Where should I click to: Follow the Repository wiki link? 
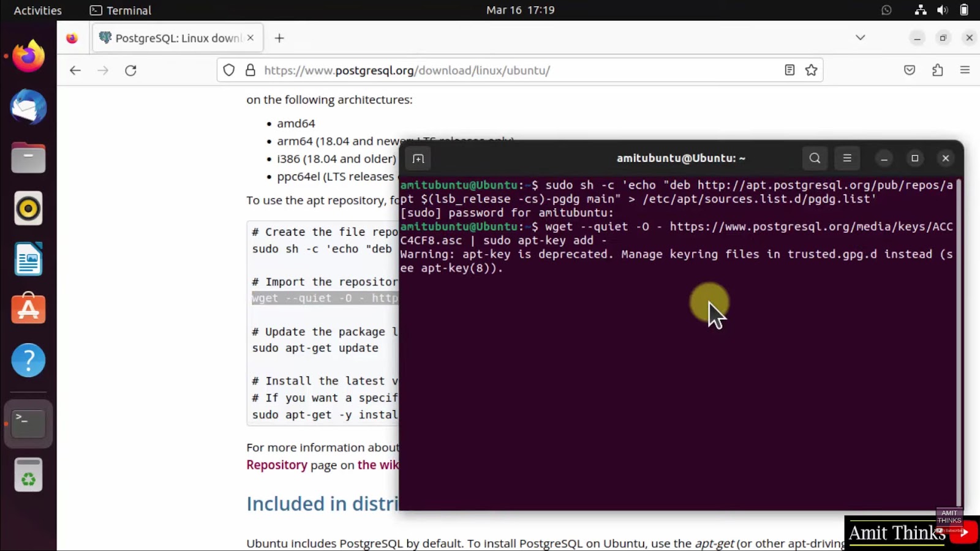point(277,465)
